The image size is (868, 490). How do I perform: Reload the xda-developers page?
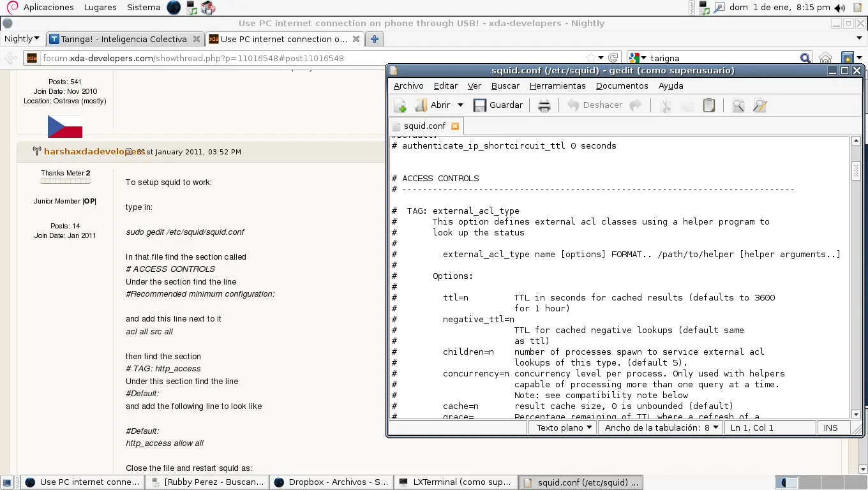613,58
